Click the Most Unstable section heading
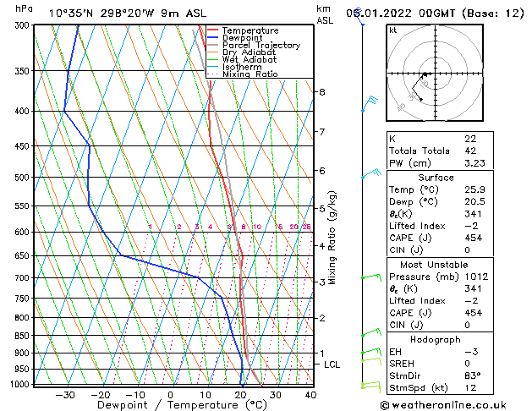532x411 pixels. 434,265
